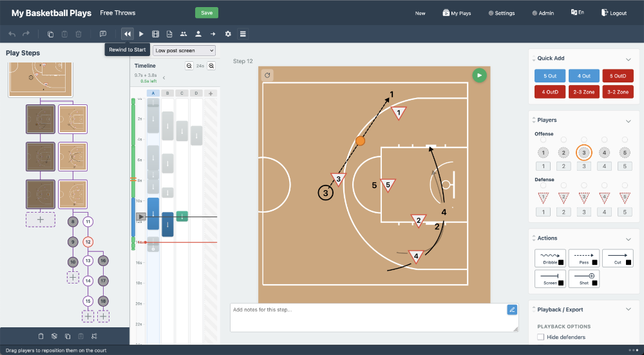
Task: Click the top toolbar trash delete icon
Action: click(79, 34)
